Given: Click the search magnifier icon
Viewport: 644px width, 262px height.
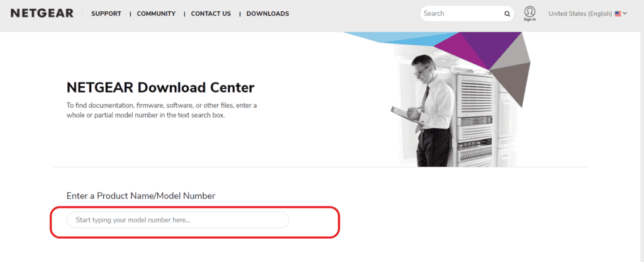Looking at the screenshot, I should click(x=508, y=14).
